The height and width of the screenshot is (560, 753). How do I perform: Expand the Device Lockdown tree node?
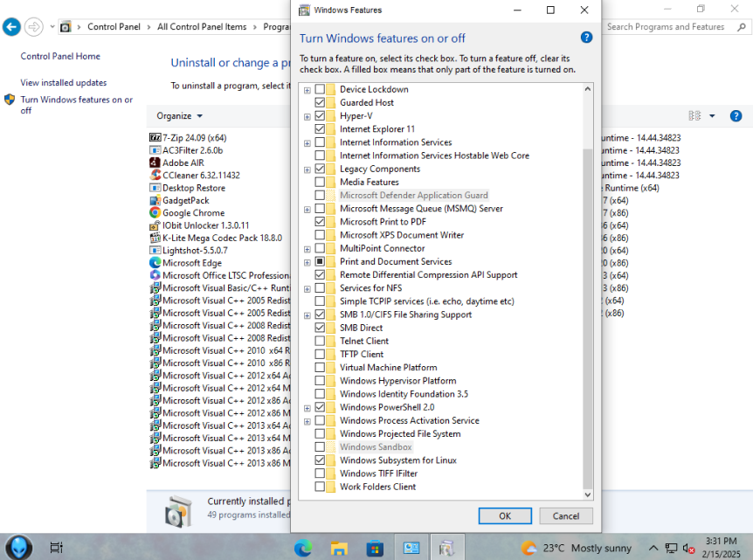[x=307, y=90]
